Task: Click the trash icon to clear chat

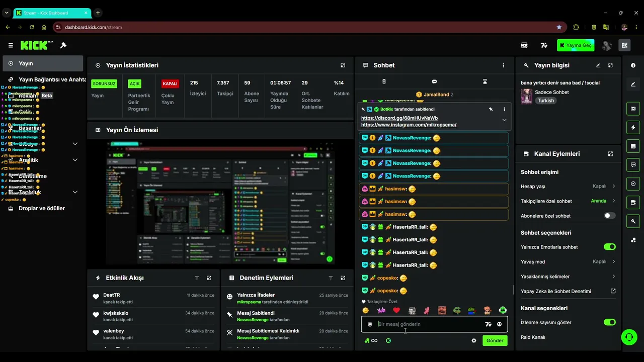Action: pyautogui.click(x=384, y=81)
